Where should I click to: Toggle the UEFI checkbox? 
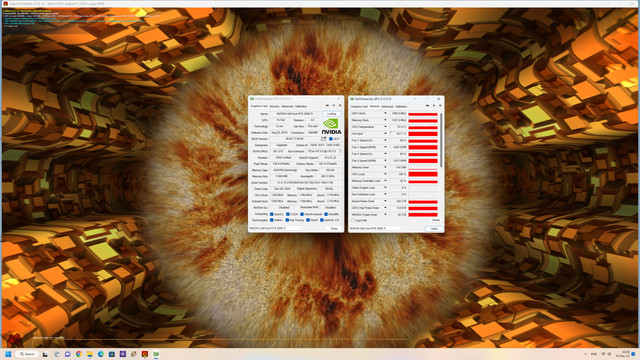click(x=331, y=139)
